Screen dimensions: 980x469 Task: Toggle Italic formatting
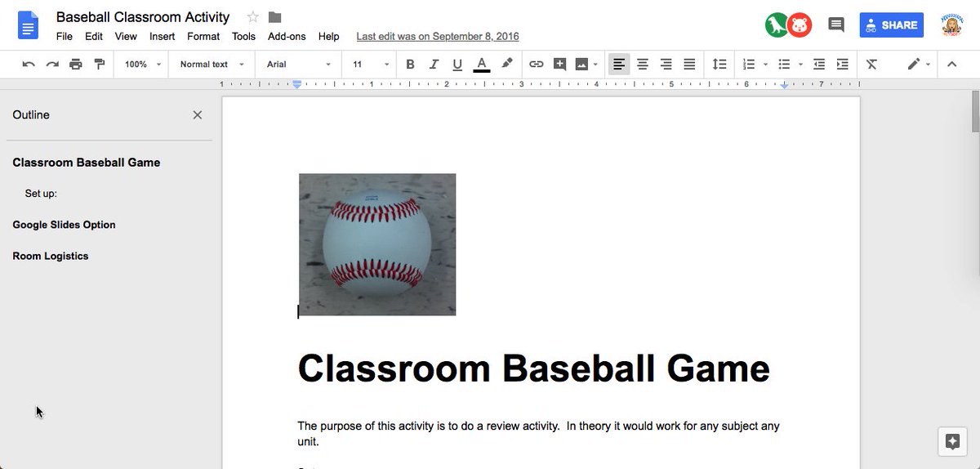(434, 64)
